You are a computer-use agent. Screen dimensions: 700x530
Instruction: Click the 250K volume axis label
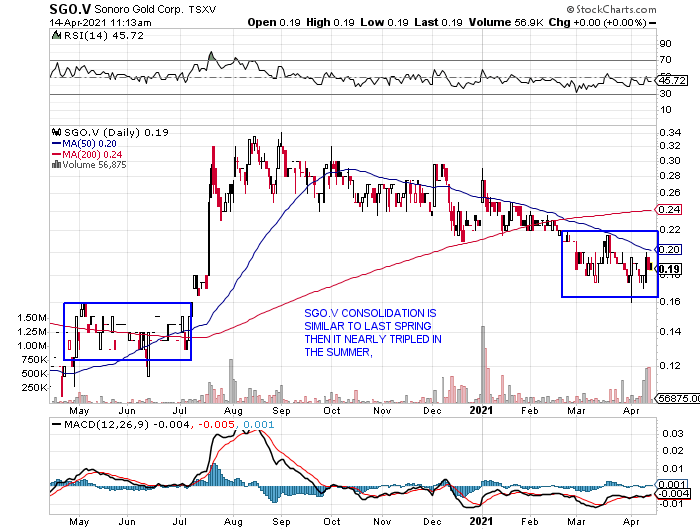[34, 388]
